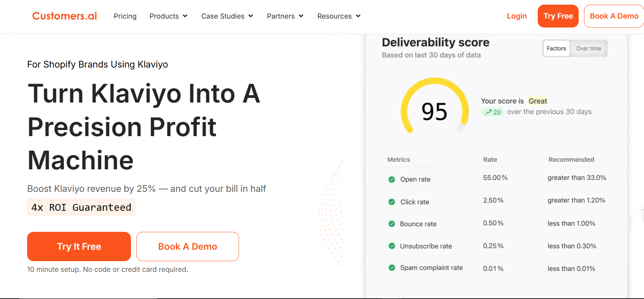Screen dimensions: 644x299
Task: Click the Click rate metric label
Action: tap(415, 202)
